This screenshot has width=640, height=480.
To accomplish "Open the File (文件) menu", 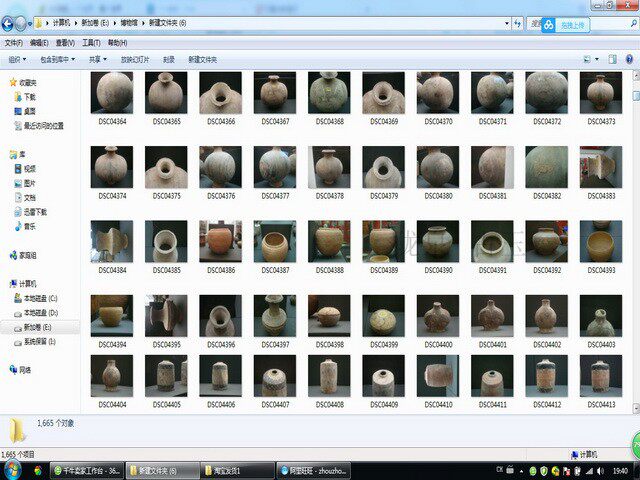I will pyautogui.click(x=13, y=43).
